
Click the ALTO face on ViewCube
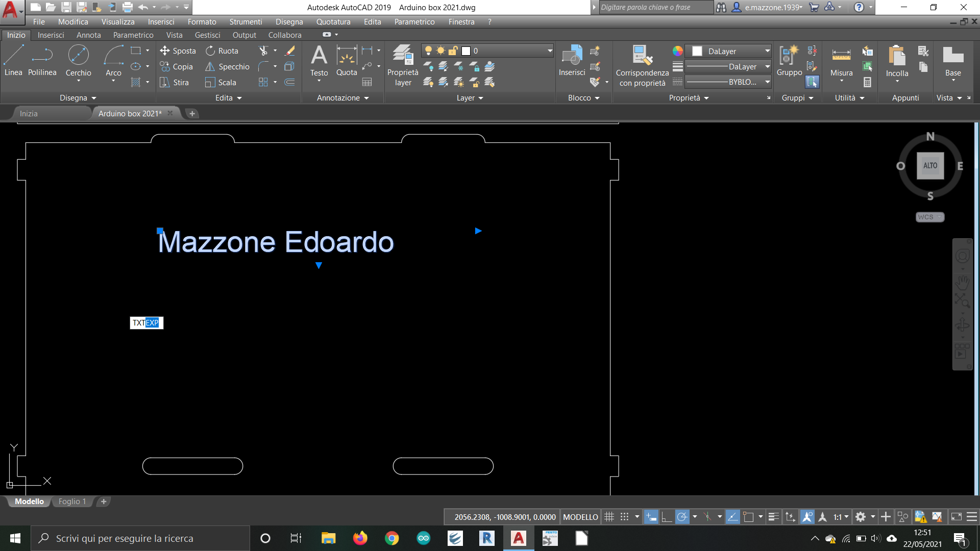point(930,166)
